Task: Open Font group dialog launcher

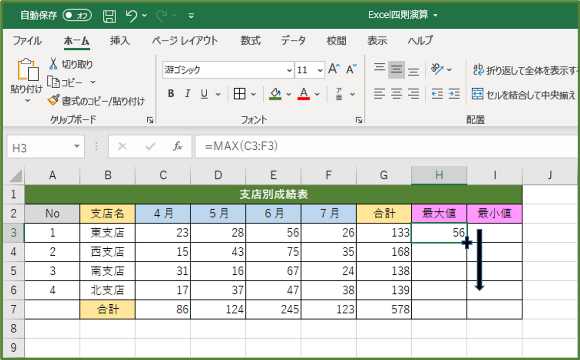Action: (358, 120)
